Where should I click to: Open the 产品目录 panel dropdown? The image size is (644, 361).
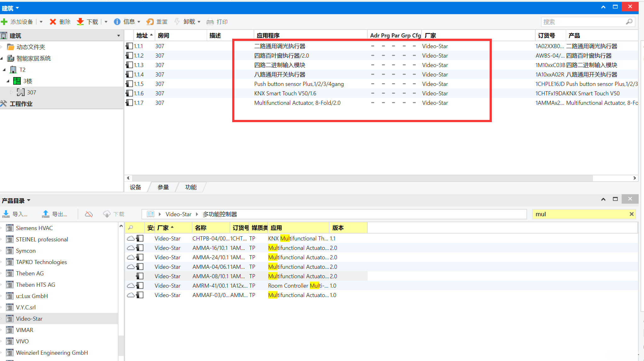coord(29,200)
